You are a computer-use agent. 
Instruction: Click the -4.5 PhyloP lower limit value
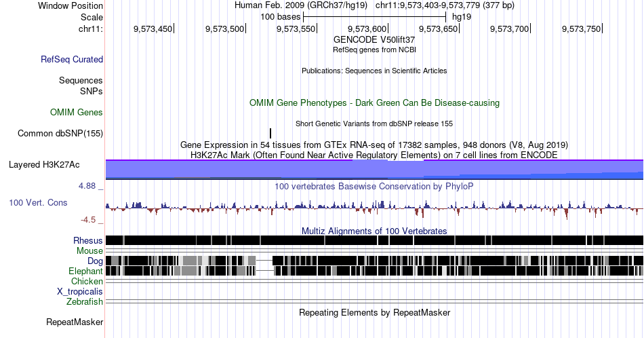click(x=88, y=220)
